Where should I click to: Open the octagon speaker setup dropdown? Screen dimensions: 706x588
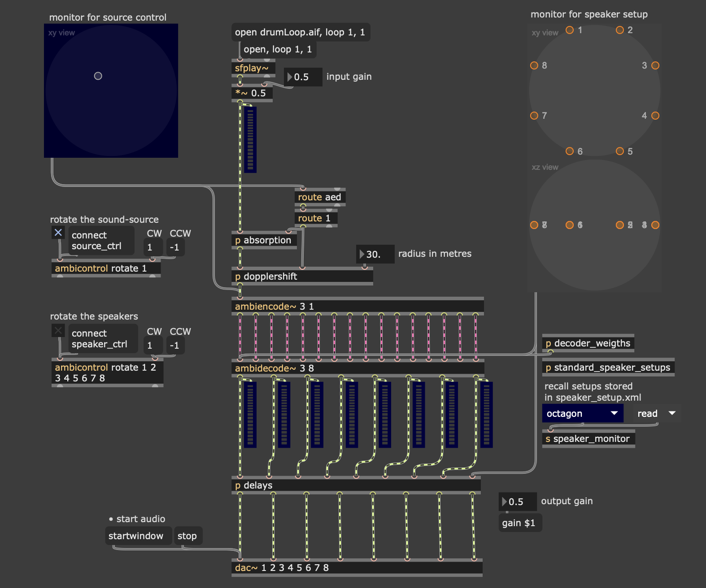[583, 413]
